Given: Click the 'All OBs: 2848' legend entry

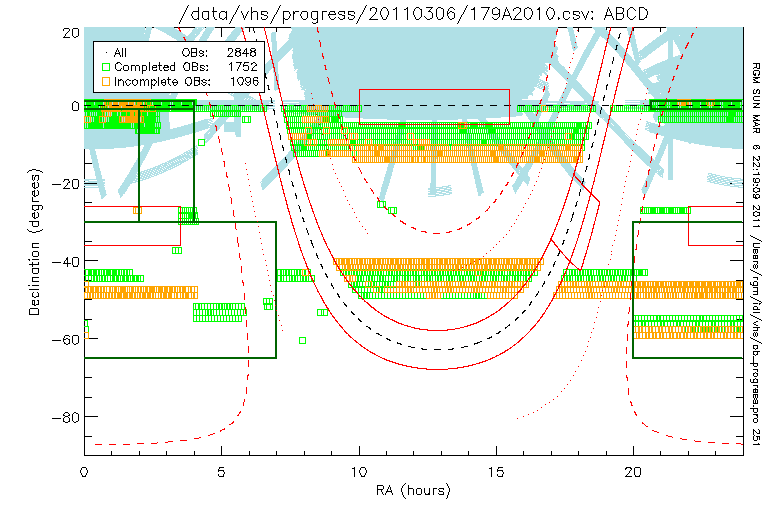Looking at the screenshot, I should (x=178, y=51).
